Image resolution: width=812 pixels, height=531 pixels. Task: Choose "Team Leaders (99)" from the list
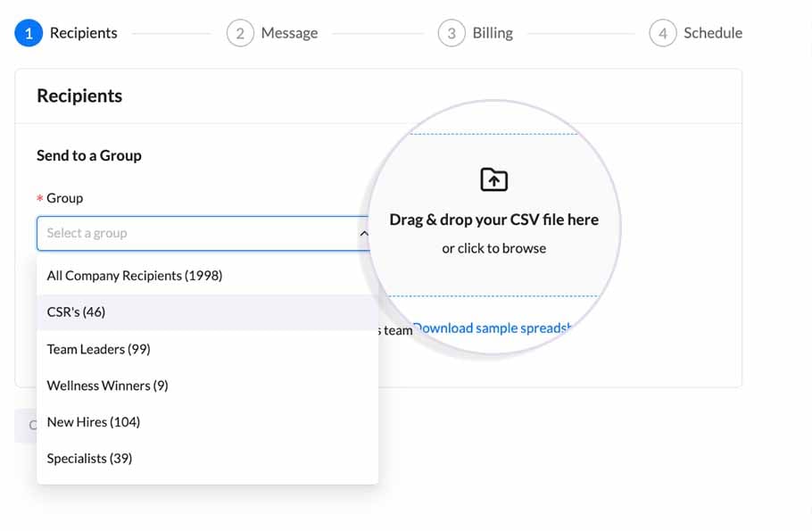(x=98, y=349)
